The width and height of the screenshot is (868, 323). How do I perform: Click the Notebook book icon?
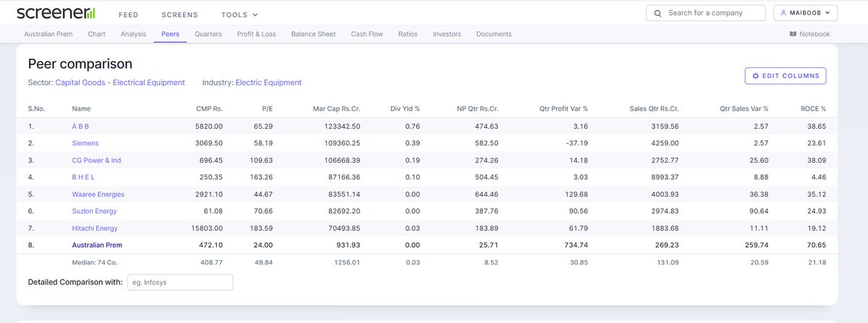[x=793, y=34]
